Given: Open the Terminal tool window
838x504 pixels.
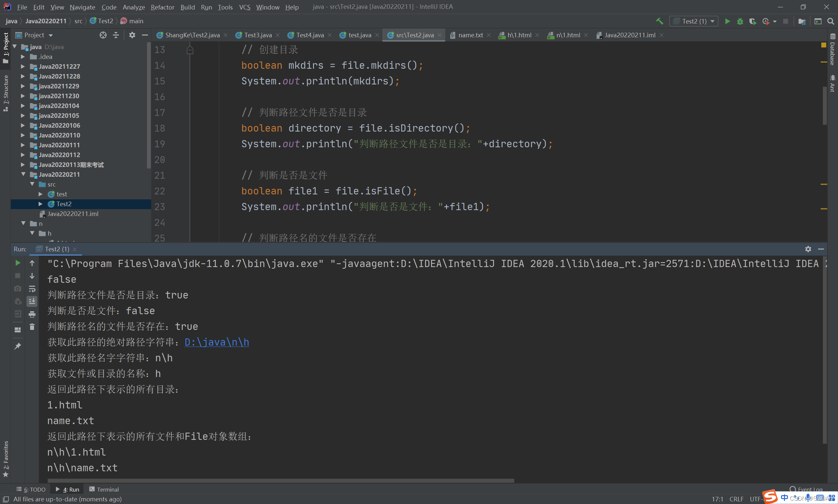Looking at the screenshot, I should coord(104,489).
